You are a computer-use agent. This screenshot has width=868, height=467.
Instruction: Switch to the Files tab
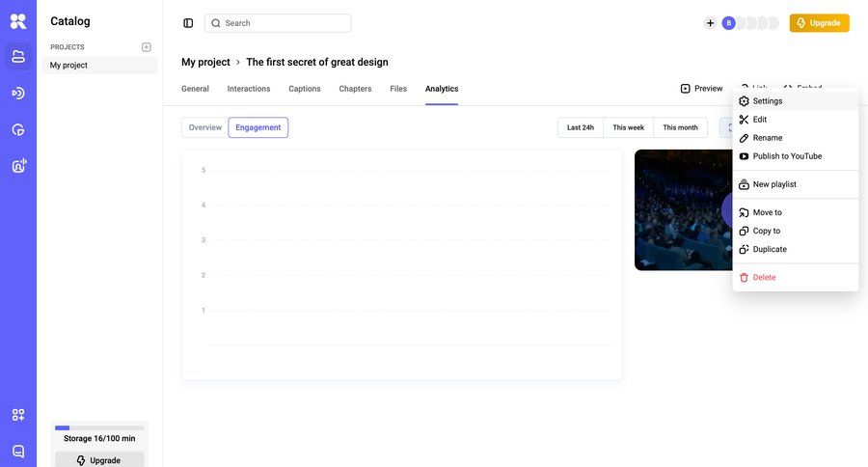[x=398, y=89]
